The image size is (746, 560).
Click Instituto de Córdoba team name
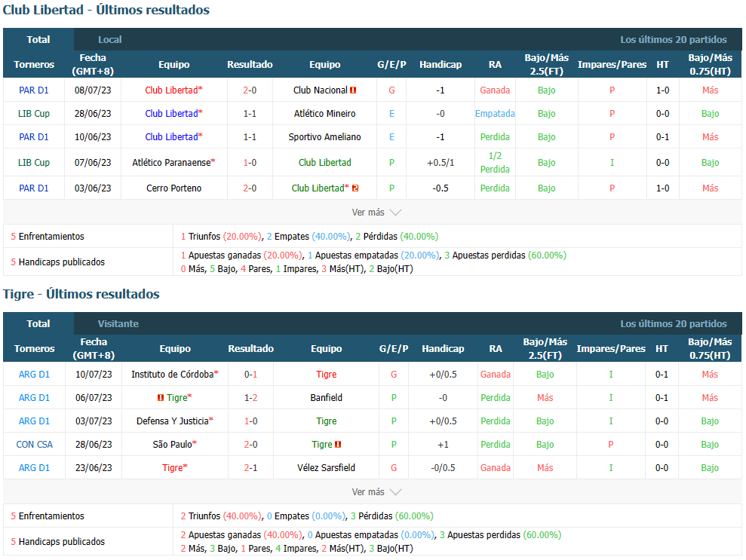point(172,375)
